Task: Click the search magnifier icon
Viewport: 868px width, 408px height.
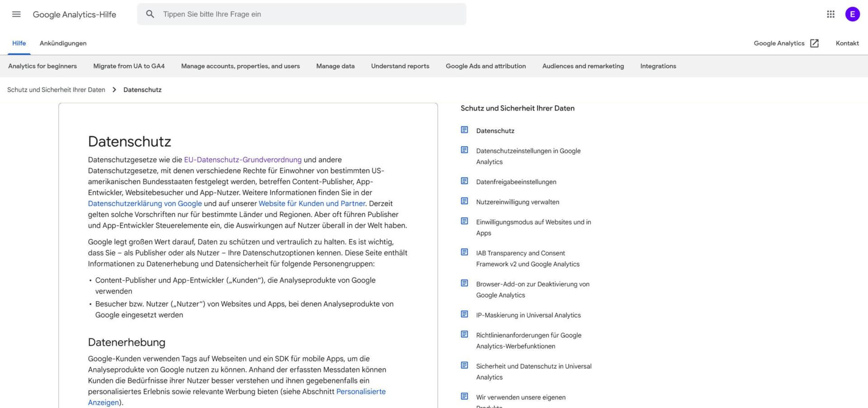Action: click(x=150, y=14)
